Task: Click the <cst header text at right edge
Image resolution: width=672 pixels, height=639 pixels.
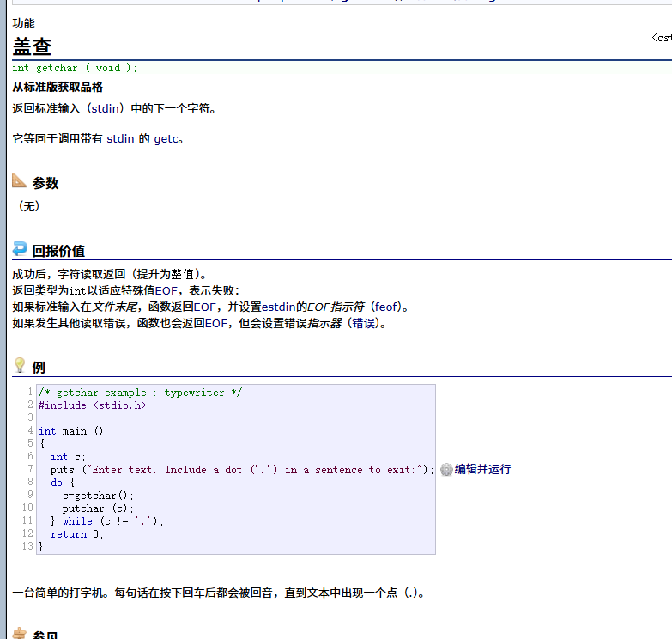Action: pyautogui.click(x=662, y=38)
